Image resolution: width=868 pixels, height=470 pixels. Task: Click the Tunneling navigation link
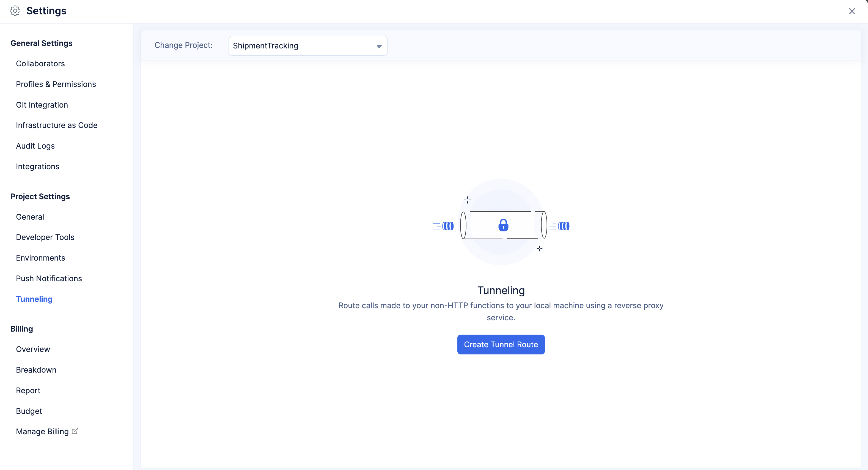pos(34,299)
